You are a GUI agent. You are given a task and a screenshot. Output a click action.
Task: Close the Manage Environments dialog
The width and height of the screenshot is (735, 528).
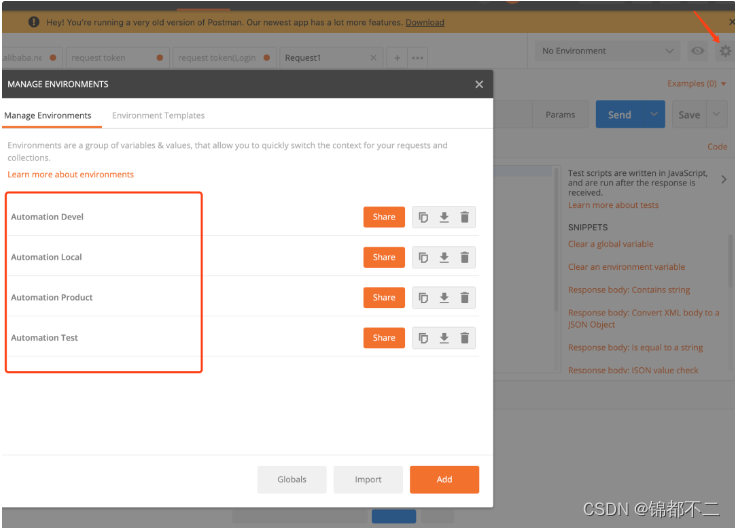479,84
